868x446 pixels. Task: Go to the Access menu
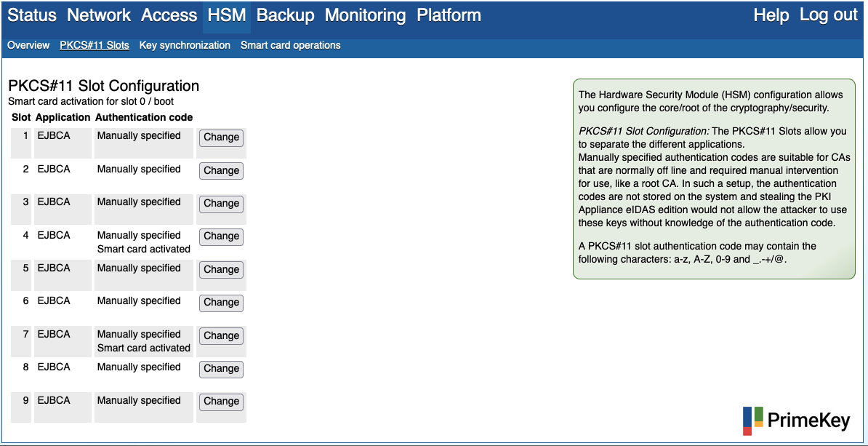[x=169, y=15]
